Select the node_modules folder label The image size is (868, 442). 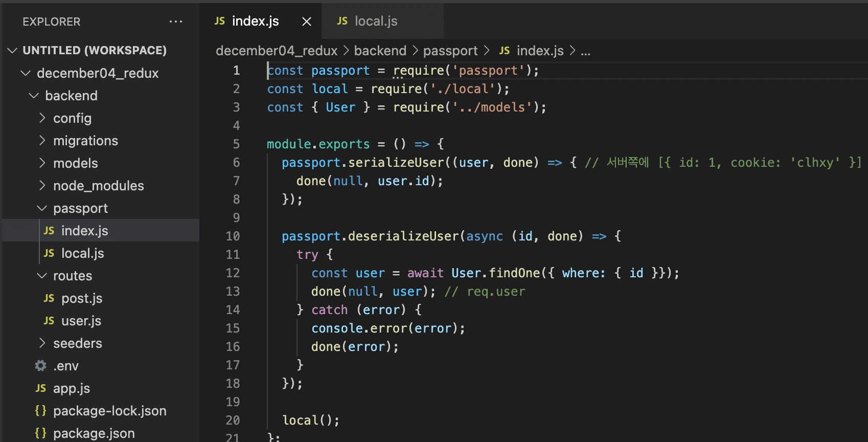click(x=99, y=186)
